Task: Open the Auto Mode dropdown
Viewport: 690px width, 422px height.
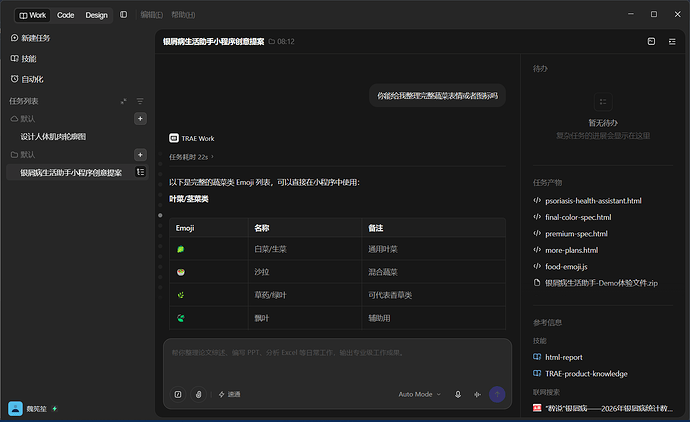Action: (x=419, y=394)
